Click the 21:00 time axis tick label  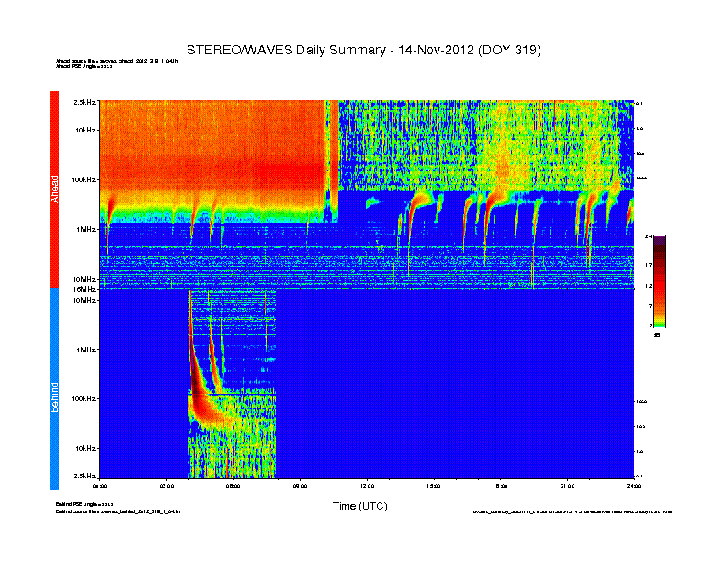pyautogui.click(x=567, y=485)
